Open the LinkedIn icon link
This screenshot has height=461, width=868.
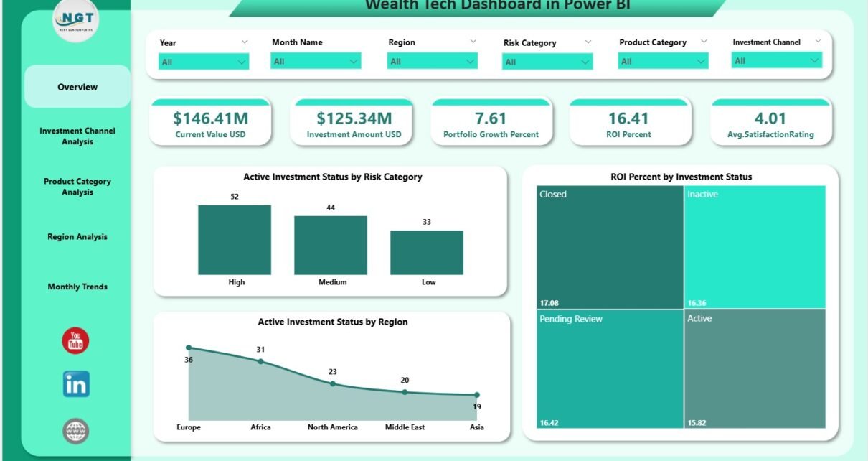(76, 384)
